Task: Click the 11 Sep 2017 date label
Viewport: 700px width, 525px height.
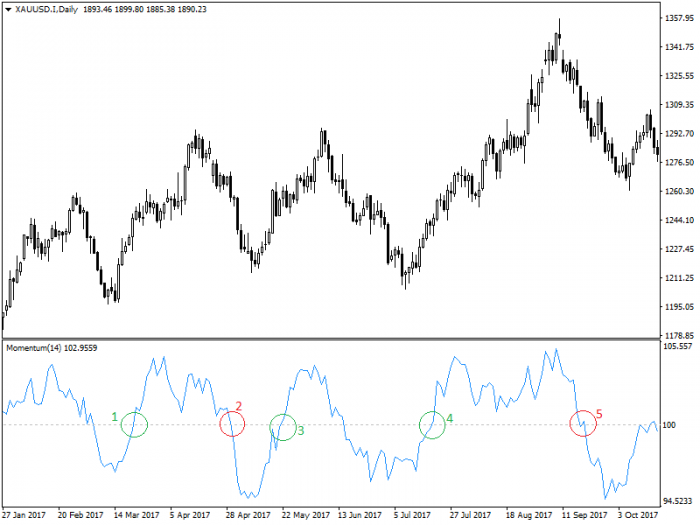Action: (584, 515)
